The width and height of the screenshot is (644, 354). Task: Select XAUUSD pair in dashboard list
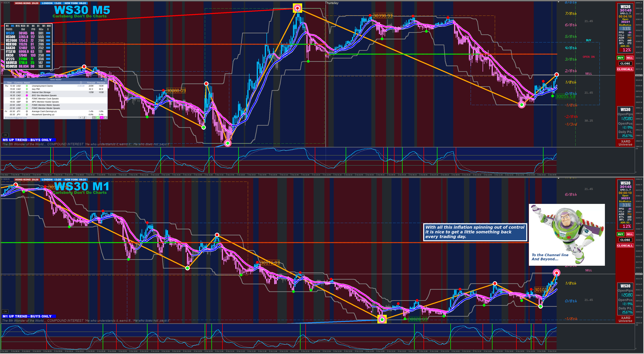click(11, 63)
